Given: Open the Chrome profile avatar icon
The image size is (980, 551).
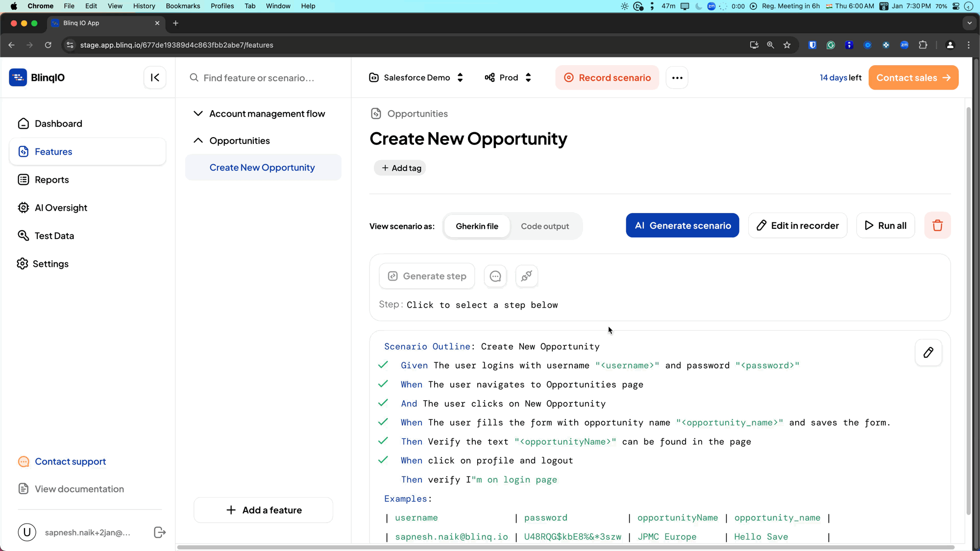Looking at the screenshot, I should coord(950,45).
